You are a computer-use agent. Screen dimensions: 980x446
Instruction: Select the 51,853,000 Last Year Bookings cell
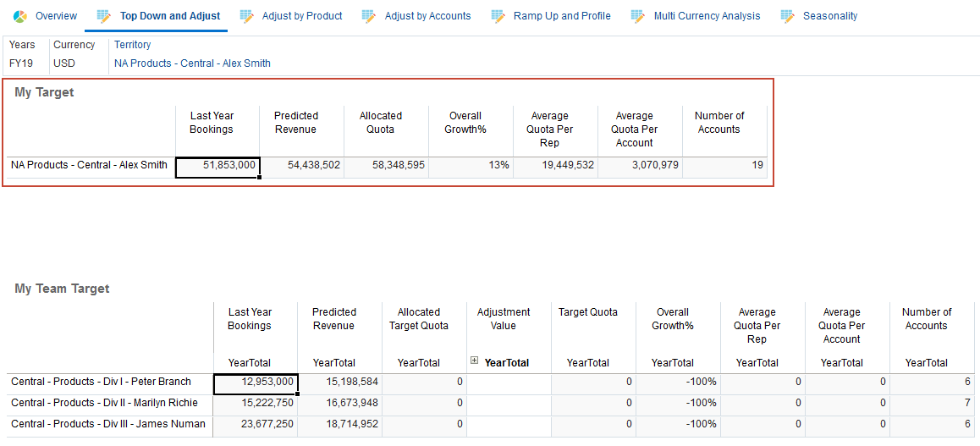pyautogui.click(x=217, y=166)
